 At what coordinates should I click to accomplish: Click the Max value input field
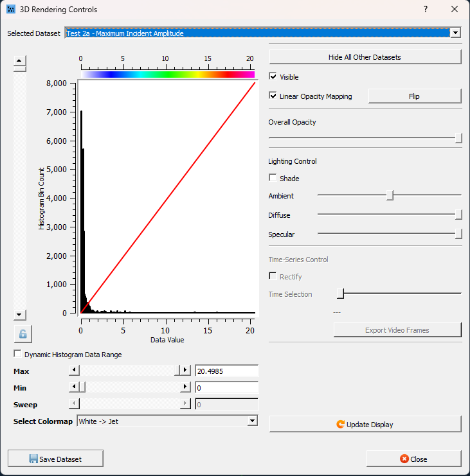[226, 371]
